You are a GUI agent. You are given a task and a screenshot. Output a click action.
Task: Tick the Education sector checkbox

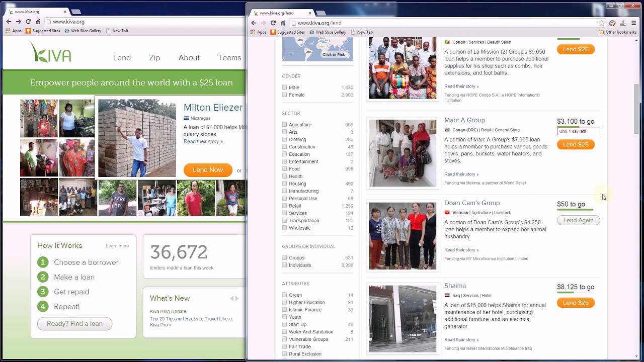pyautogui.click(x=285, y=154)
